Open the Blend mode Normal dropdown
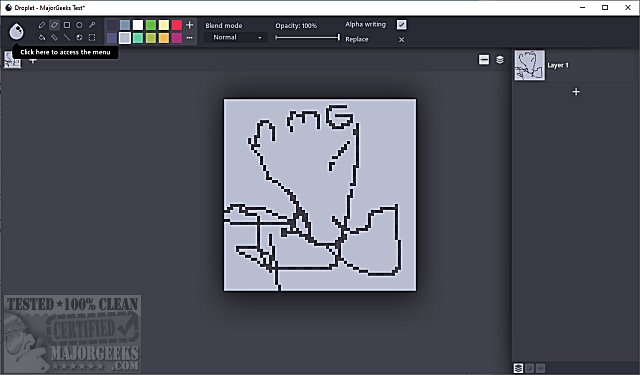640x375 pixels. tap(236, 37)
